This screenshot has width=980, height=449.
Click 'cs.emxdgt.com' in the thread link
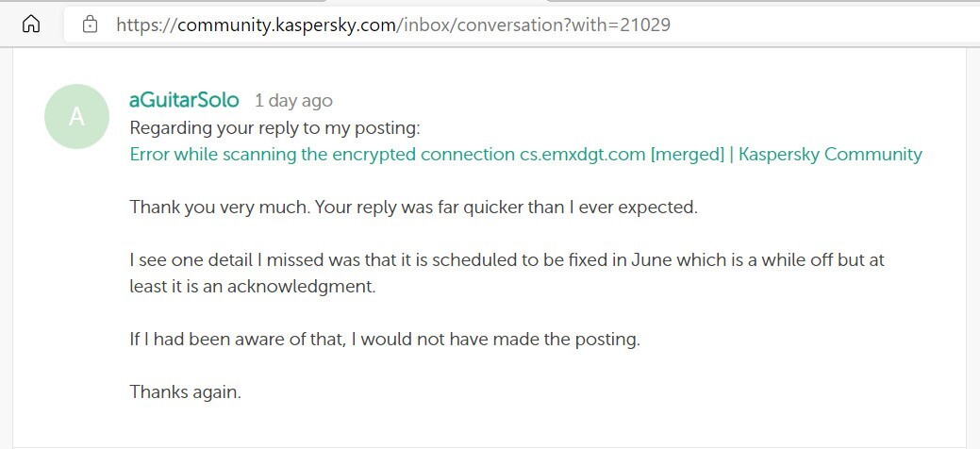coord(582,155)
